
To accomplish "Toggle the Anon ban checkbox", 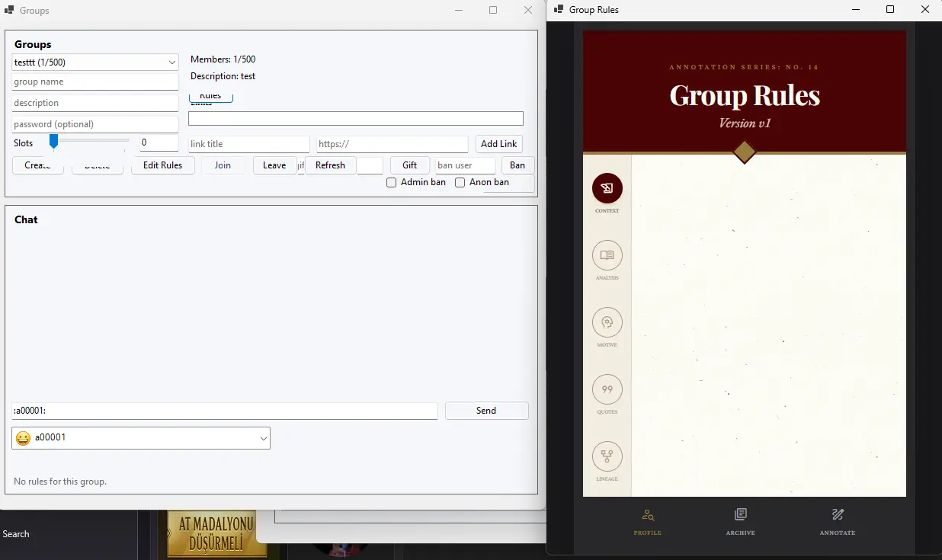I will [x=460, y=183].
